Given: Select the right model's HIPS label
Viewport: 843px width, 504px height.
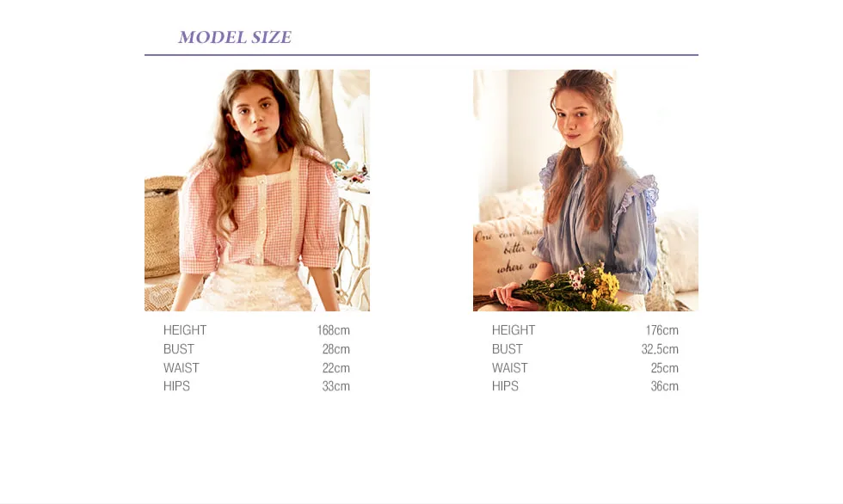Looking at the screenshot, I should click(x=505, y=386).
